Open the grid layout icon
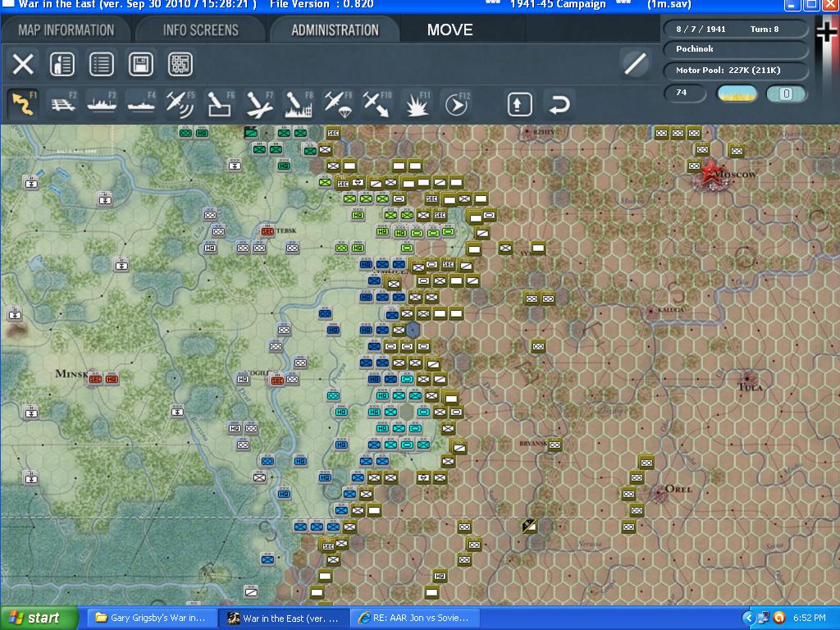840x630 pixels. (x=180, y=64)
